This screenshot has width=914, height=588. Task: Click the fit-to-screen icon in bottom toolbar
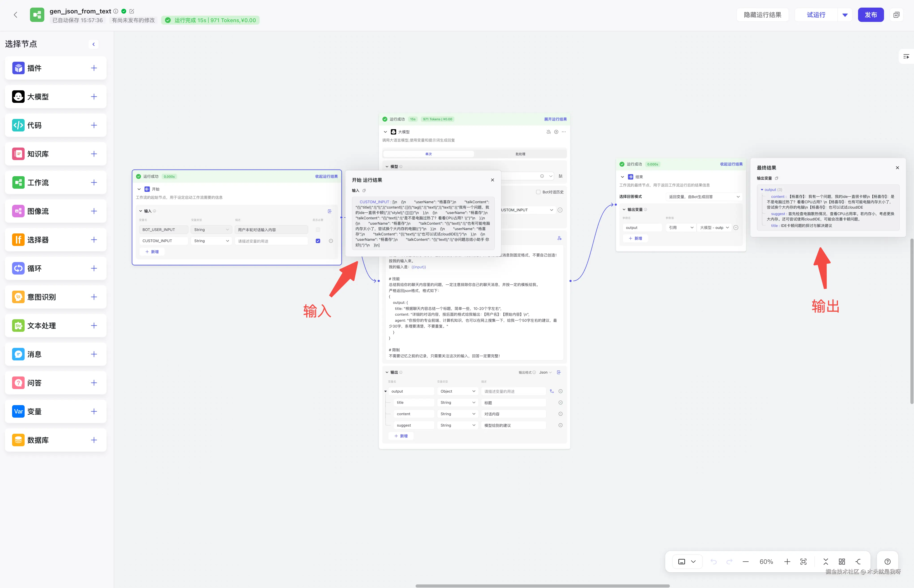click(x=803, y=562)
